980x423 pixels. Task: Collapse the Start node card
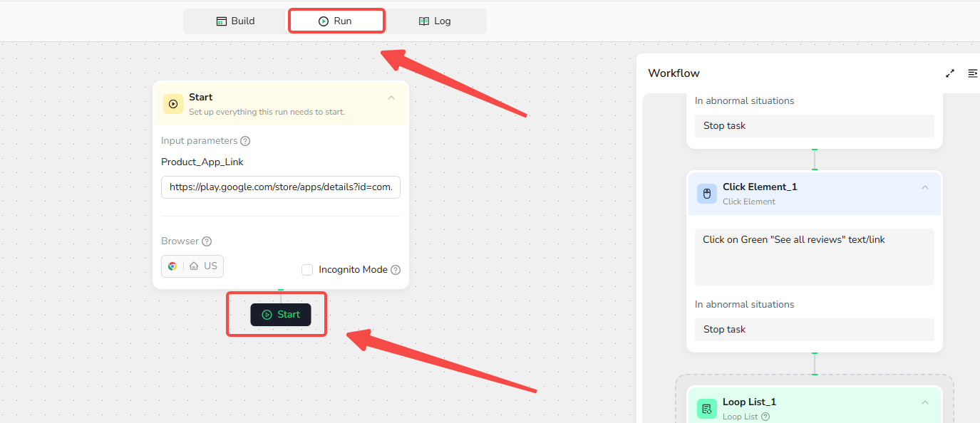(x=391, y=98)
